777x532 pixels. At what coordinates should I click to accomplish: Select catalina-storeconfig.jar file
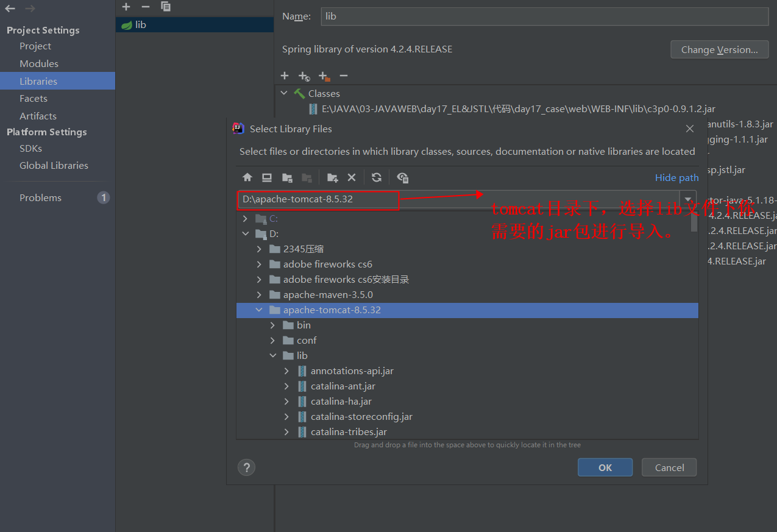pos(362,417)
